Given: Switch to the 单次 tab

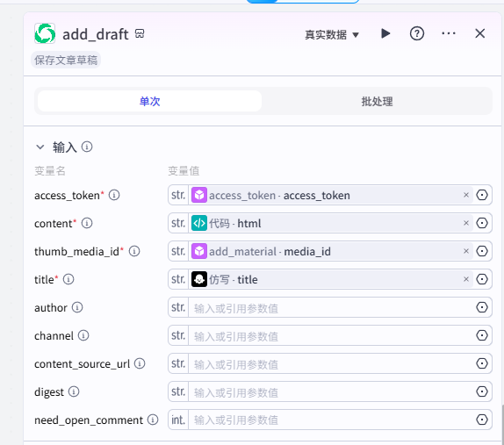Looking at the screenshot, I should click(149, 101).
